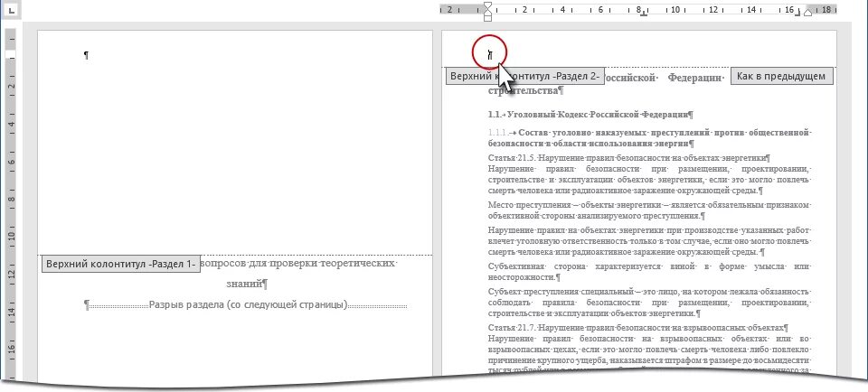This screenshot has width=868, height=392.
Task: Select the left indent square marker on ruler
Action: (487, 18)
